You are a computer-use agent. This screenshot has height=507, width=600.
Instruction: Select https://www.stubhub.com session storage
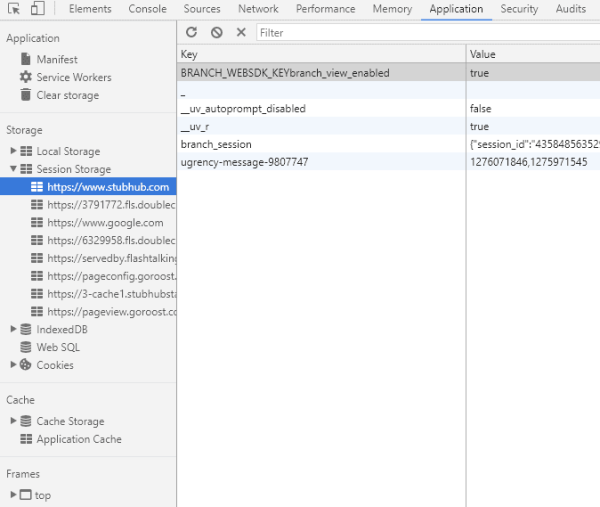[88, 187]
